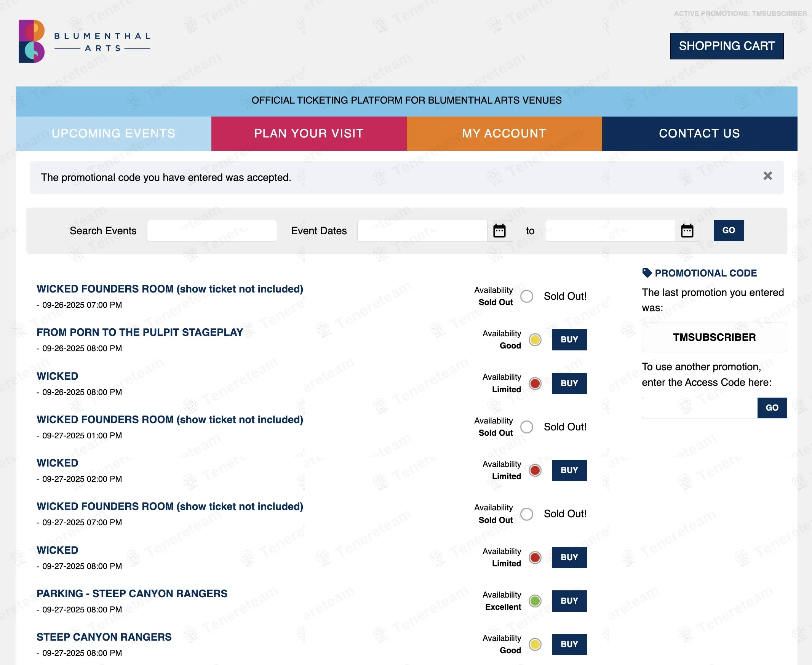Click sold-out indicator for 09-26 07:00 PM Founders Room

click(527, 296)
